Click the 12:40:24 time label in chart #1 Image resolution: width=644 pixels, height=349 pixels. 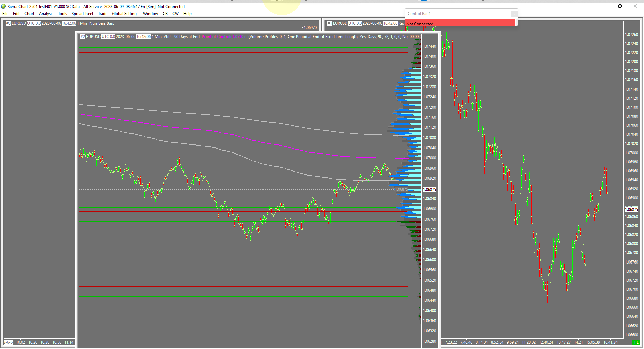click(546, 342)
